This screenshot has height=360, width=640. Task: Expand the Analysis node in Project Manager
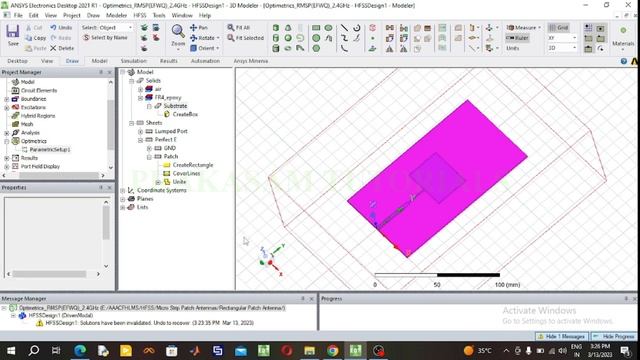(7, 133)
